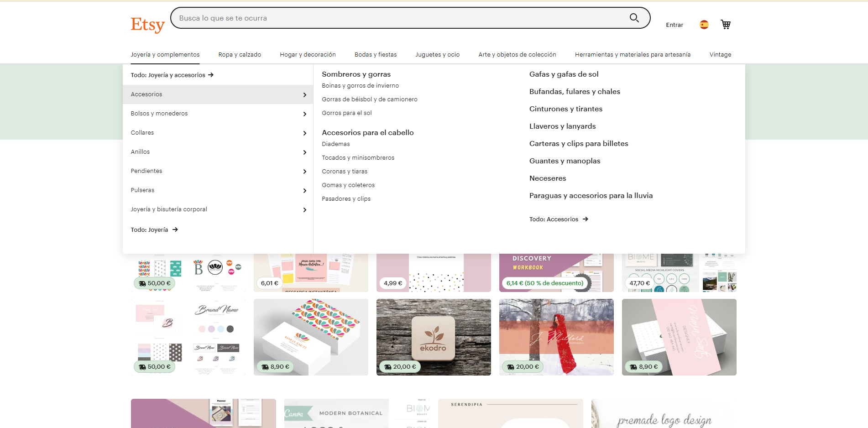Click the search magnifier icon
Viewport: 868px width, 428px height.
tap(634, 18)
